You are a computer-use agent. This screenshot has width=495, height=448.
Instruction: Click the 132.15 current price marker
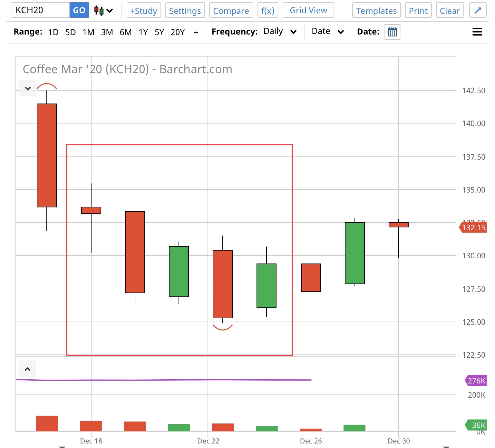(473, 228)
